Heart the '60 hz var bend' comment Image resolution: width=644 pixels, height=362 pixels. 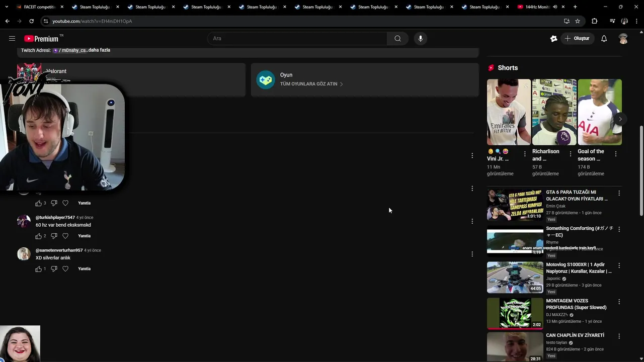coord(65,236)
